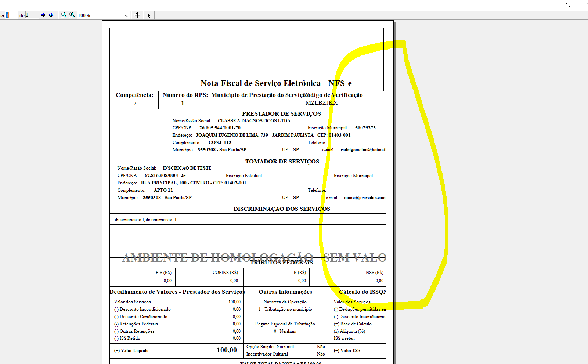This screenshot has height=364, width=588.
Task: Restore down the viewer window
Action: coord(568,5)
